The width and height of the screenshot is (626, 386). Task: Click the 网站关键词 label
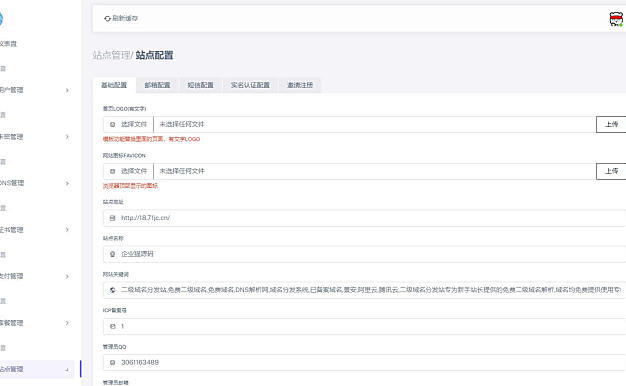[x=116, y=275]
